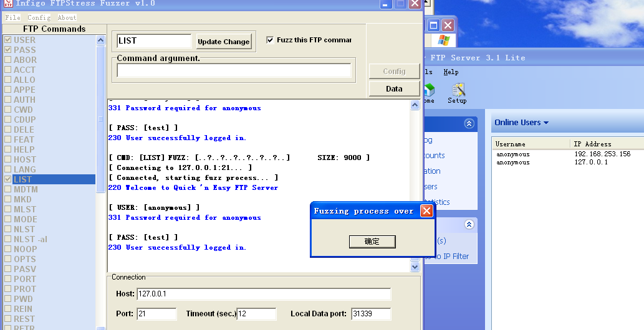The height and width of the screenshot is (330, 644).
Task: Click the Update Change button
Action: (x=223, y=42)
